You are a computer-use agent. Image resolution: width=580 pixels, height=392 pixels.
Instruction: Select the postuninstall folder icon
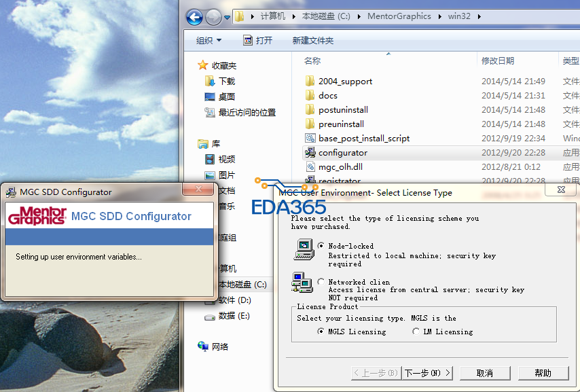(x=310, y=109)
